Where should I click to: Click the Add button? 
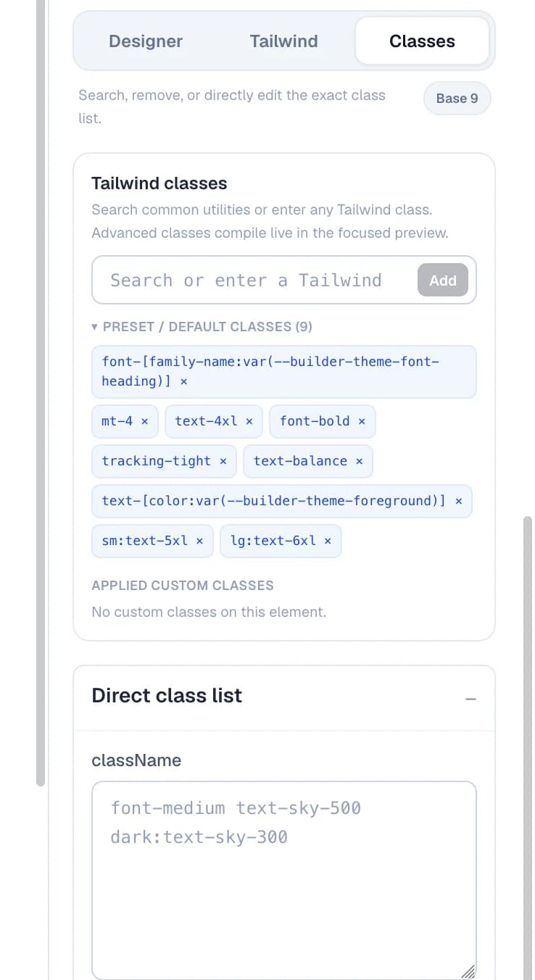443,280
